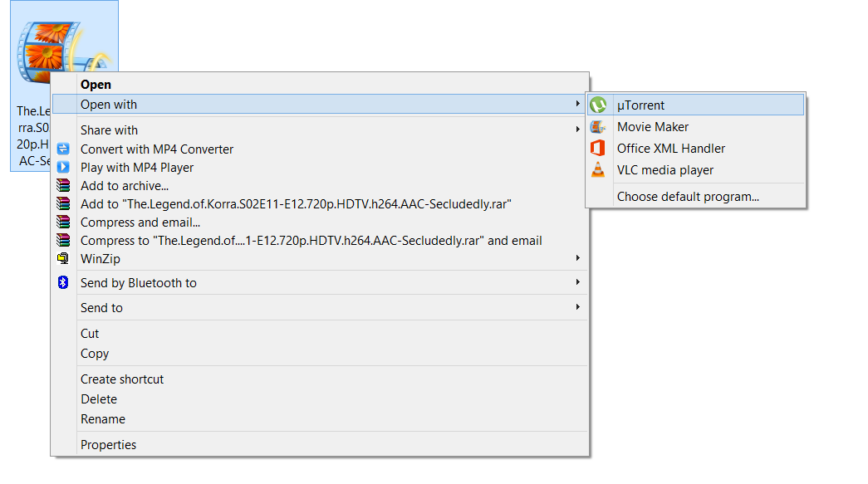Expand the Send by Bluetooth to arrow
868x484 pixels.
click(577, 282)
